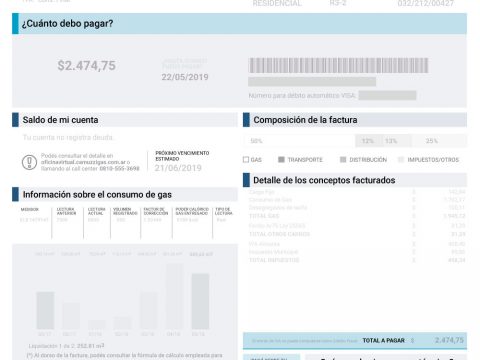Click the rightmost highlighted consumption bar
The width and height of the screenshot is (480, 360).
coord(200,301)
